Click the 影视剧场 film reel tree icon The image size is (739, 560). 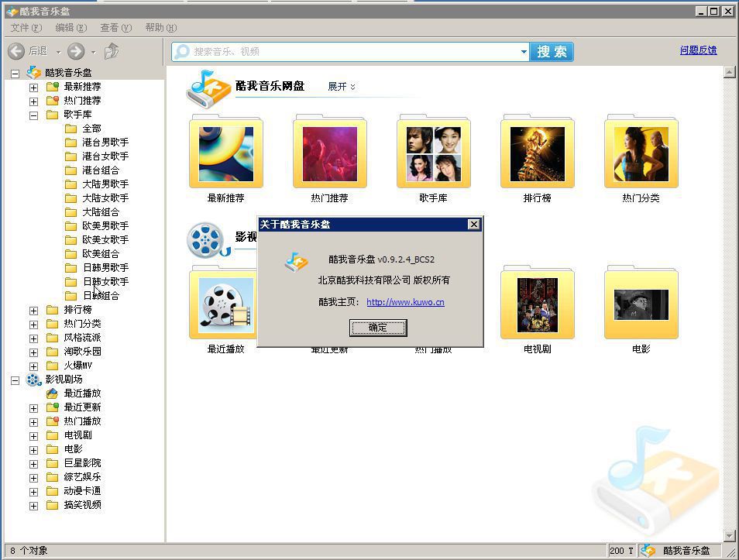(33, 380)
